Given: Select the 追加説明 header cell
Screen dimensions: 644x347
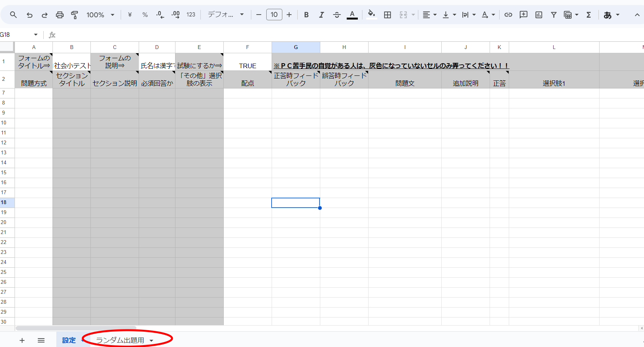Looking at the screenshot, I should click(x=465, y=79).
